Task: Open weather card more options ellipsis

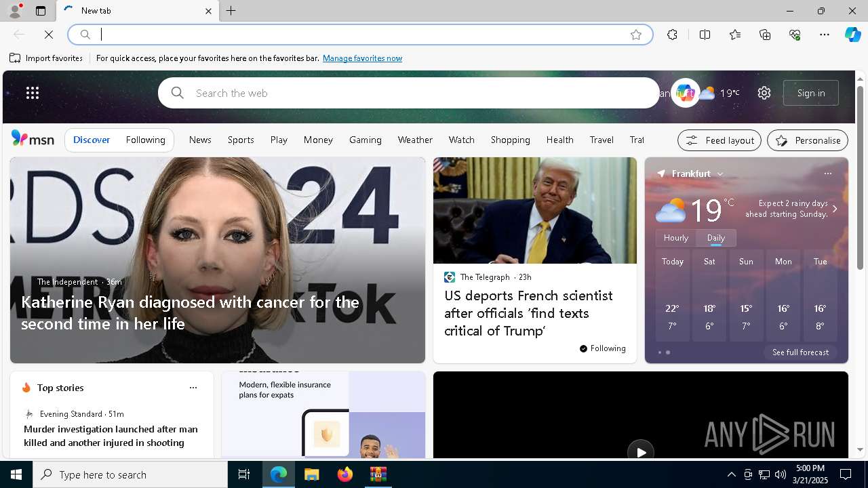Action: 827,174
